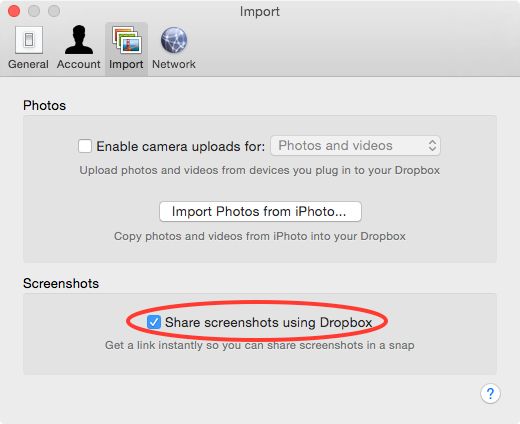Switch to the General tab label
The height and width of the screenshot is (424, 520).
28,64
